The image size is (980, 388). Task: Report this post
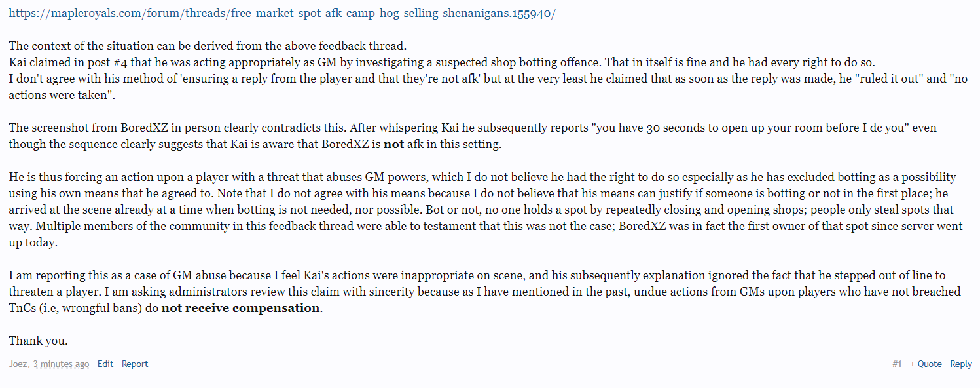pyautogui.click(x=135, y=364)
